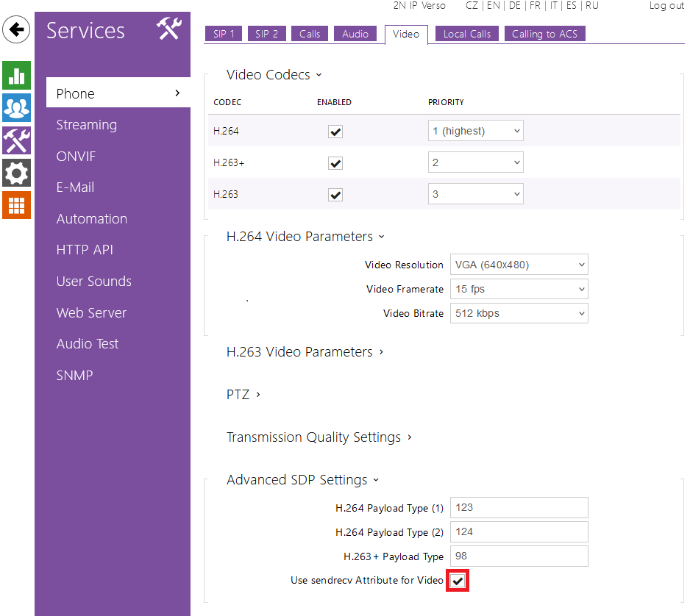Viewport: 690px width, 616px height.
Task: Click the Log out link
Action: coord(666,6)
